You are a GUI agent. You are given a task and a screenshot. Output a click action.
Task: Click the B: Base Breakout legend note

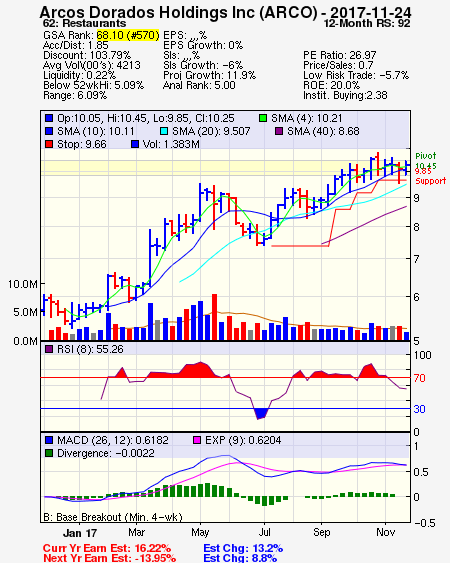tap(113, 517)
